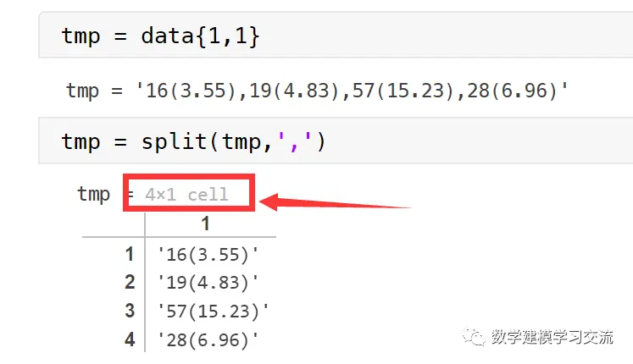The width and height of the screenshot is (633, 364).
Task: Select the output string '16(3.55),19(4.83)...'
Action: click(x=352, y=91)
